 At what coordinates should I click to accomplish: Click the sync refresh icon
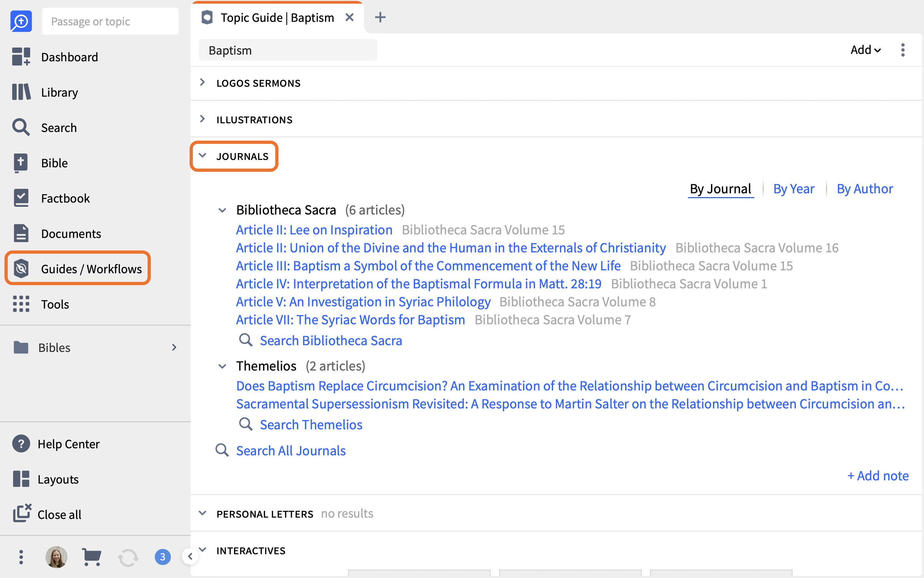tap(128, 558)
